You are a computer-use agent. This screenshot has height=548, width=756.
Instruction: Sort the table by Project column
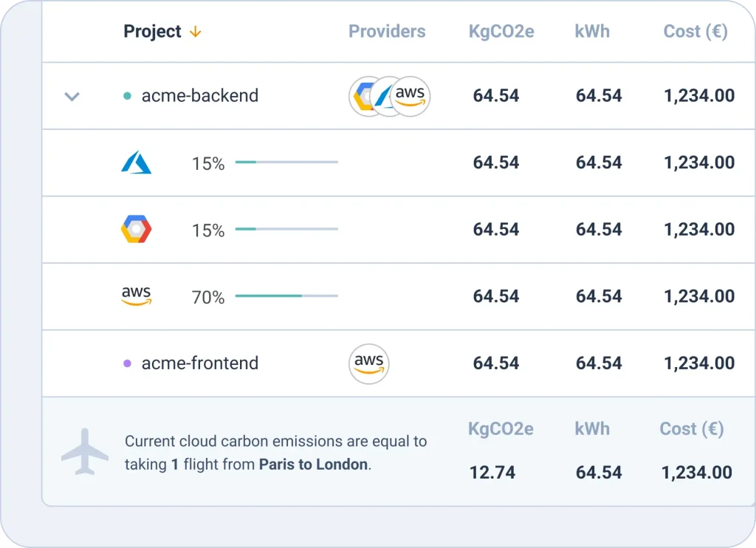pos(152,31)
